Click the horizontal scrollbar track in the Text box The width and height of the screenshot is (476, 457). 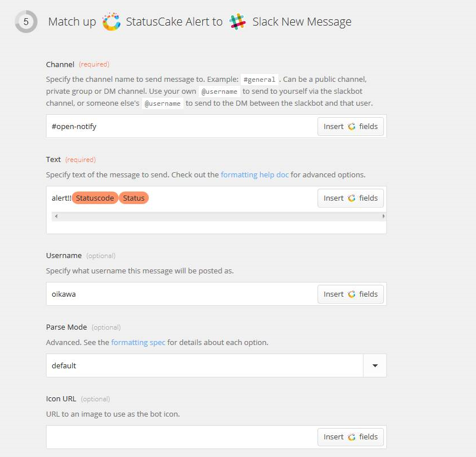pyautogui.click(x=219, y=217)
